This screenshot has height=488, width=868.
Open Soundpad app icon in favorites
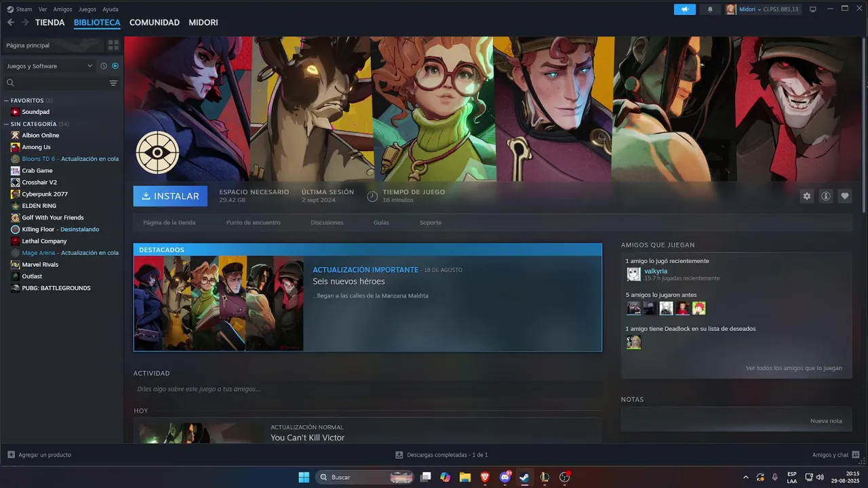pos(16,112)
